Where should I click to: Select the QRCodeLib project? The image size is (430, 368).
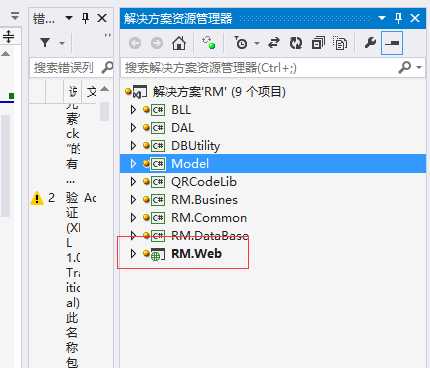[204, 182]
